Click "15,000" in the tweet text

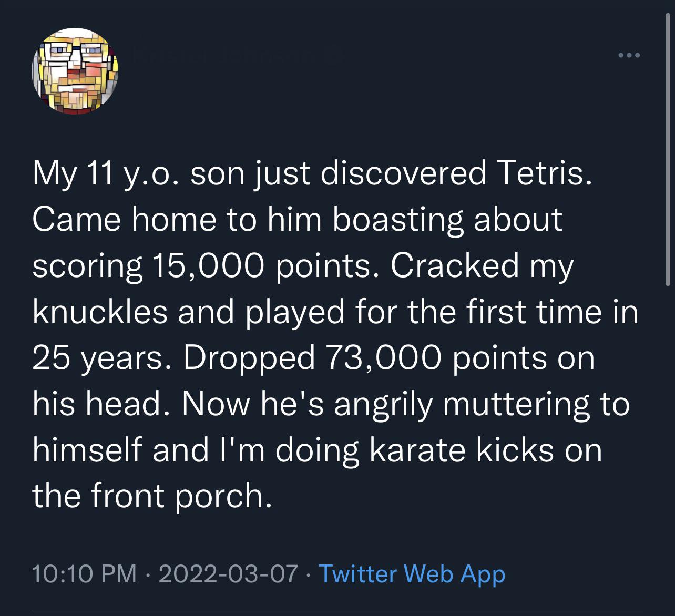point(207,266)
